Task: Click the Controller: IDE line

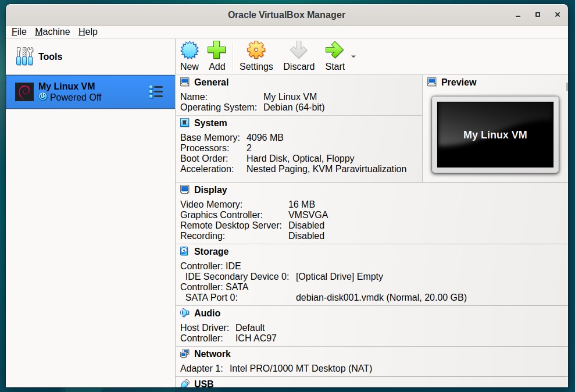Action: [210, 266]
